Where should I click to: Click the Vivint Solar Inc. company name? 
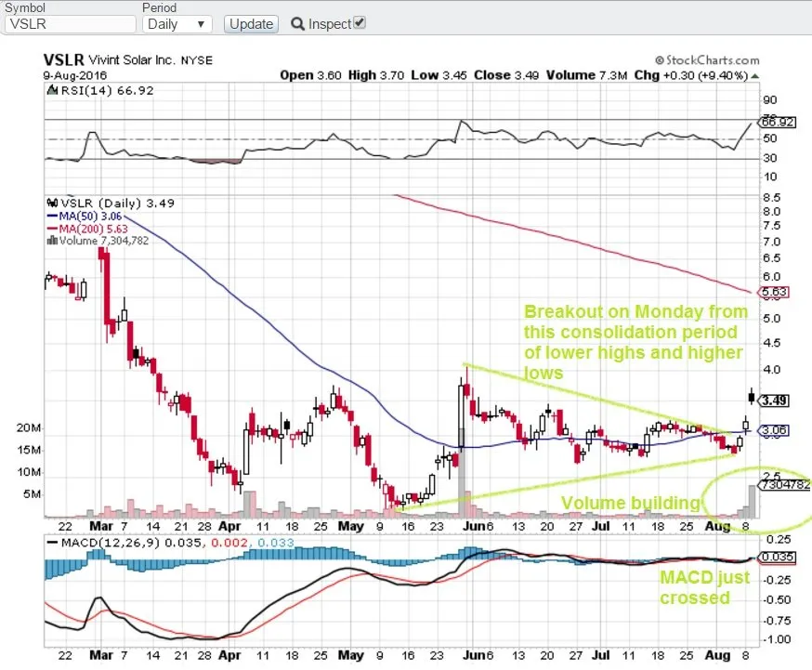coord(132,60)
